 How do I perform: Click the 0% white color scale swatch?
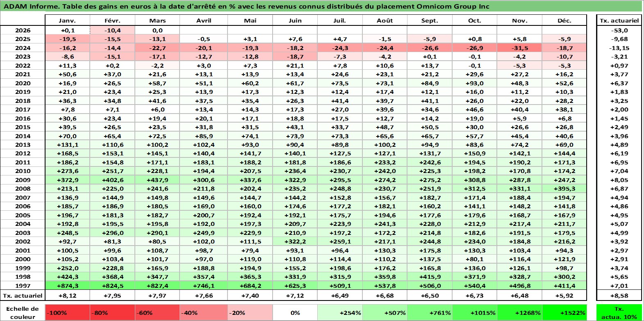point(295,312)
